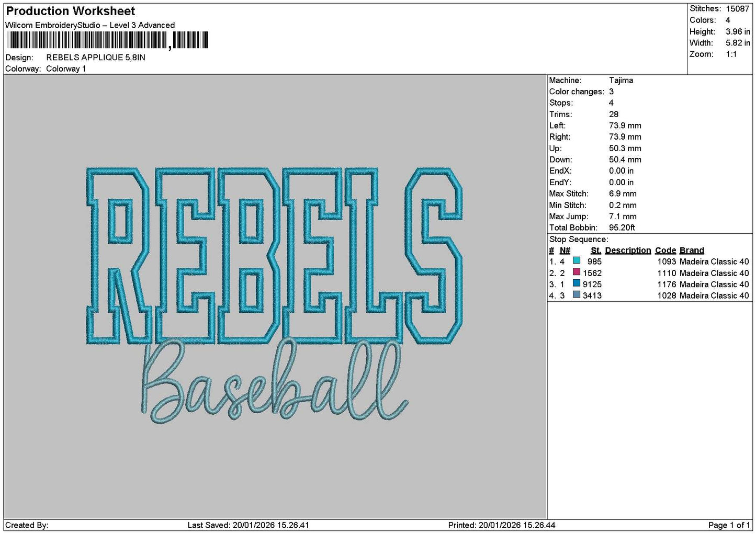Click the Total Bobbin label
756x534 pixels.
tap(573, 228)
